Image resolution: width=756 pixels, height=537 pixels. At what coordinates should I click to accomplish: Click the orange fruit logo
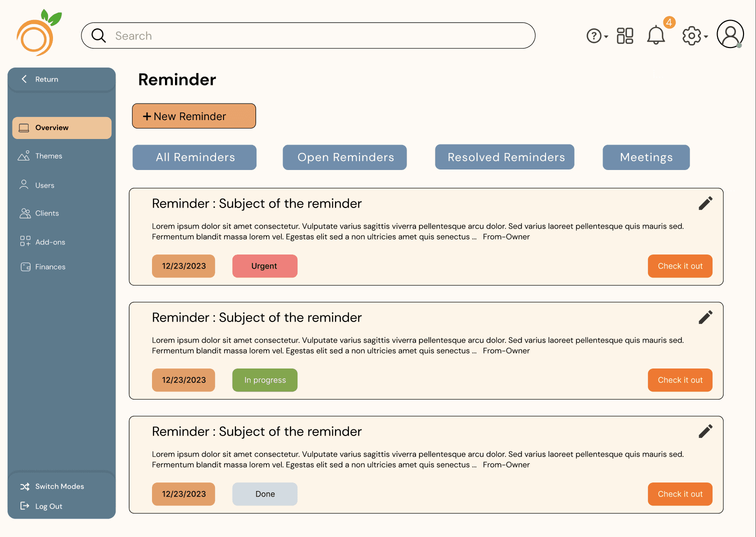(39, 32)
